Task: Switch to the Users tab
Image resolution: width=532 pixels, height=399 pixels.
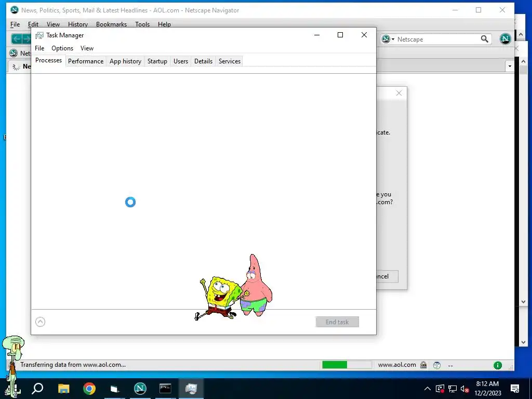Action: 180,61
